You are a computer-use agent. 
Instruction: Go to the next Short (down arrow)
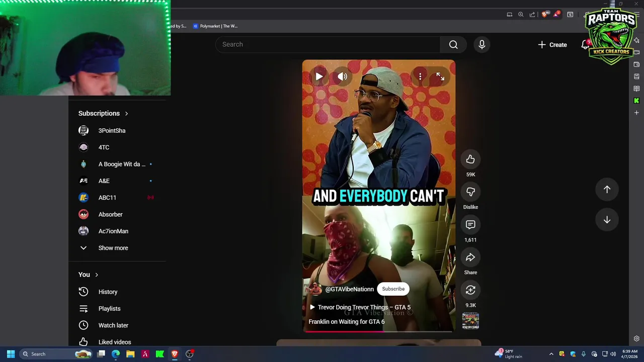(607, 220)
